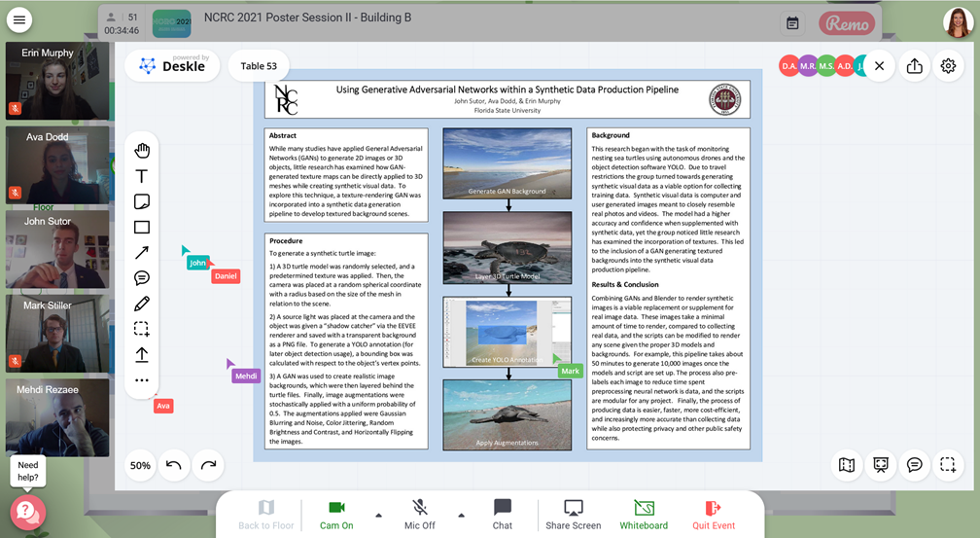The width and height of the screenshot is (980, 538).
Task: Open the Chat panel from bottom bar
Action: 502,514
